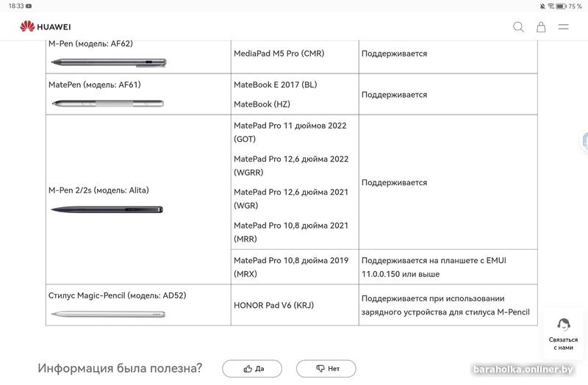Tap the M-Pen AF62 stylus image
Image resolution: width=588 pixels, height=385 pixels.
point(108,62)
